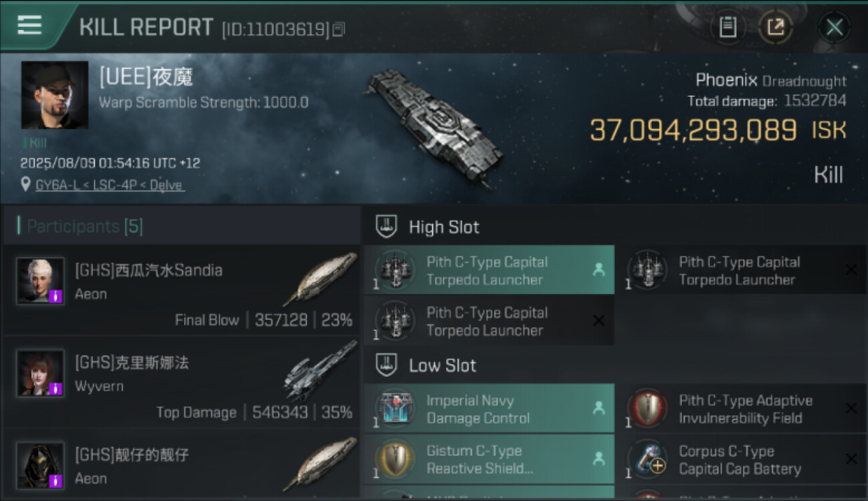868x501 pixels.
Task: Select the highlighted Pith C-Type Torpedo Launcher
Action: pyautogui.click(x=488, y=271)
